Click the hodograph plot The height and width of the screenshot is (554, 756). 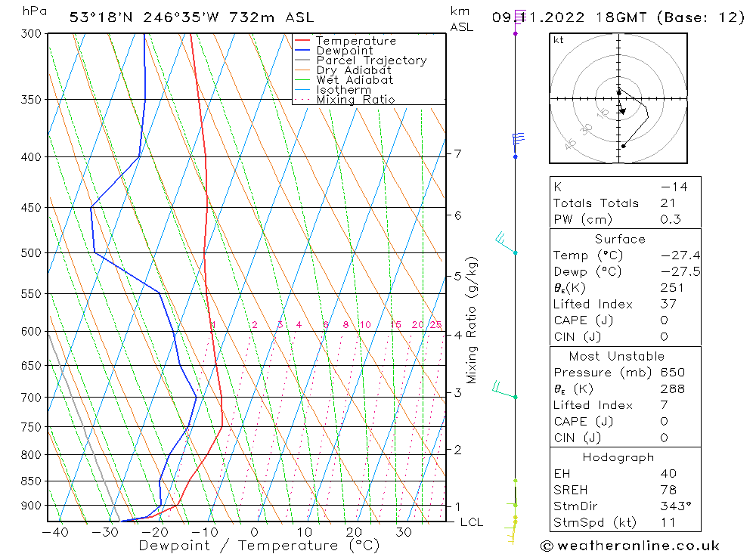(618, 98)
